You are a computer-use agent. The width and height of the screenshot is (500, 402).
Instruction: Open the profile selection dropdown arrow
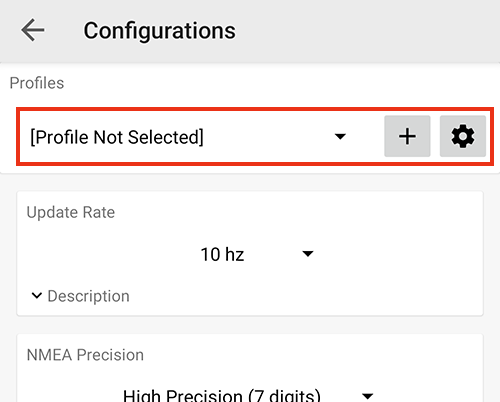[340, 136]
